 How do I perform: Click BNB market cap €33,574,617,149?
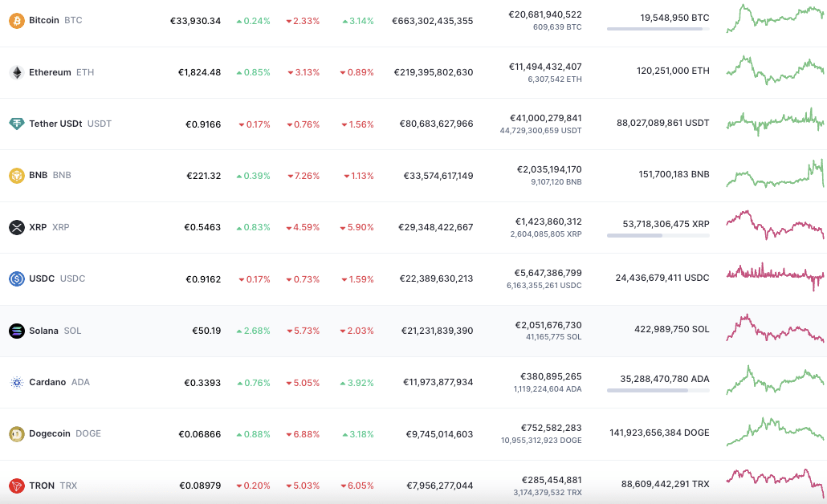[438, 176]
